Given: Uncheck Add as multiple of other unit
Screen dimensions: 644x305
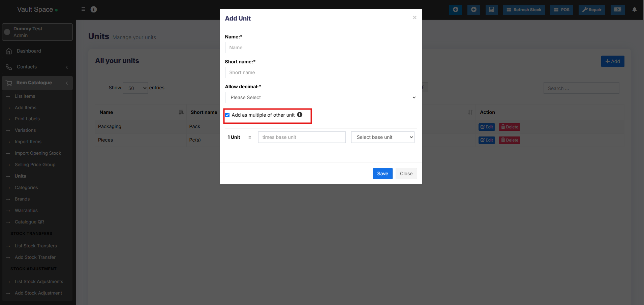Looking at the screenshot, I should pyautogui.click(x=227, y=115).
